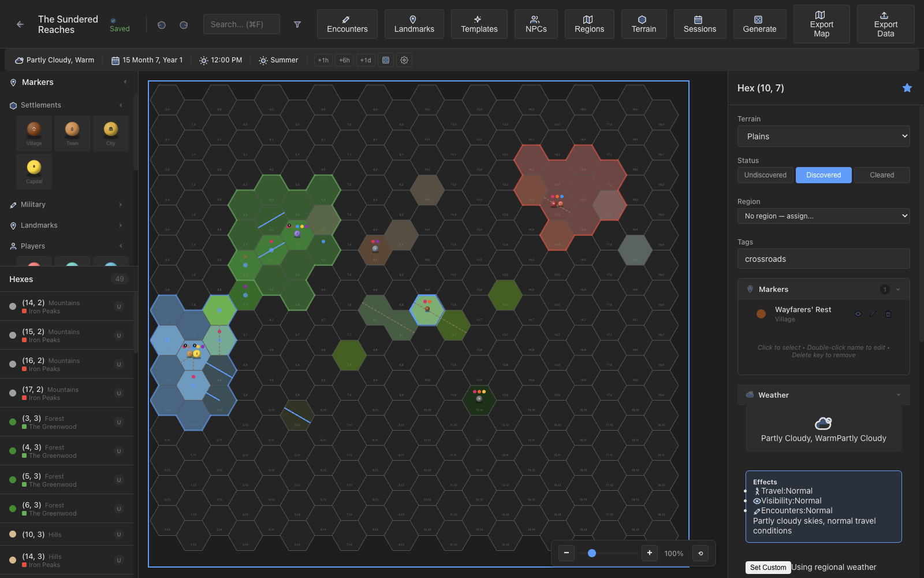
Task: Open the NPCs tab
Action: pos(536,24)
